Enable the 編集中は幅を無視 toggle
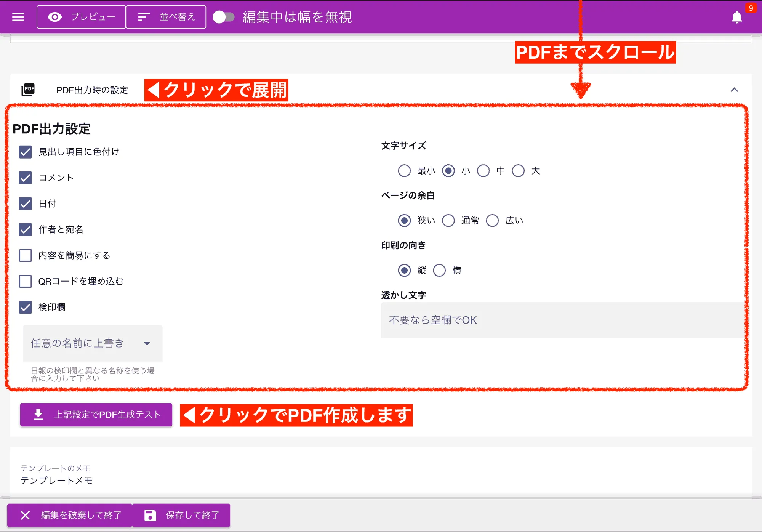 coord(223,17)
